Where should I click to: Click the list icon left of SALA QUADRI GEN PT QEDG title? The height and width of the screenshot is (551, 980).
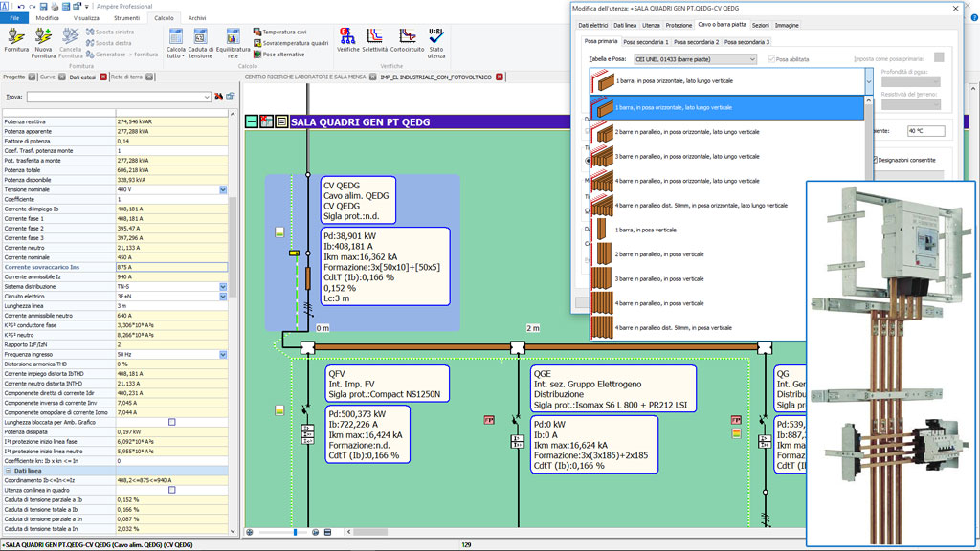point(281,121)
